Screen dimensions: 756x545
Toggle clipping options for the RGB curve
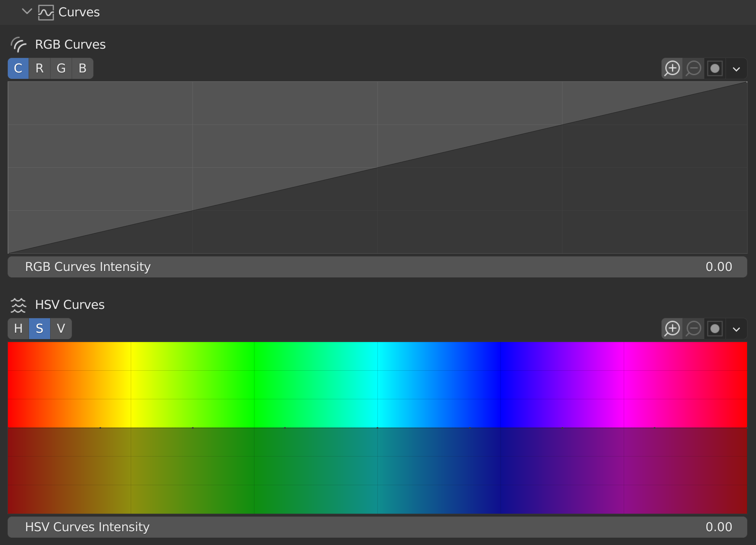tap(715, 68)
